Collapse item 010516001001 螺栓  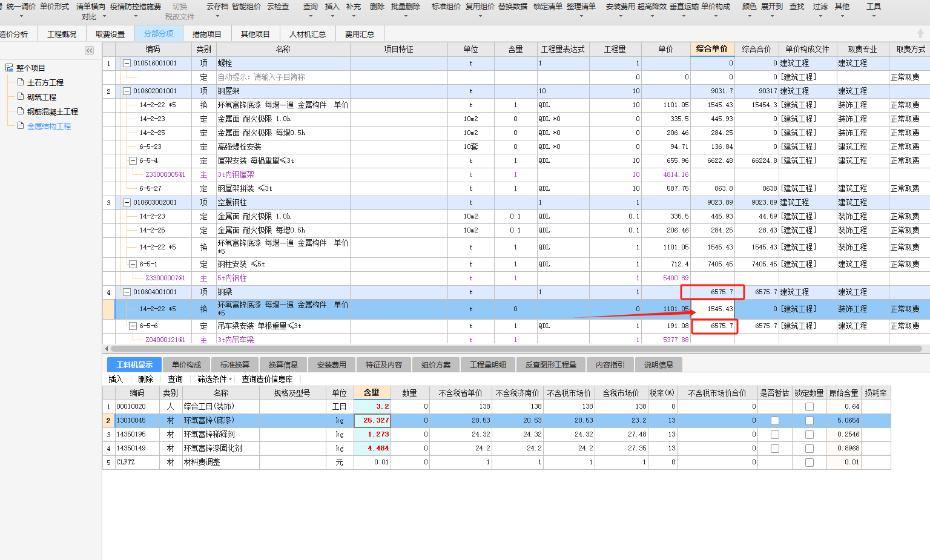pos(127,63)
